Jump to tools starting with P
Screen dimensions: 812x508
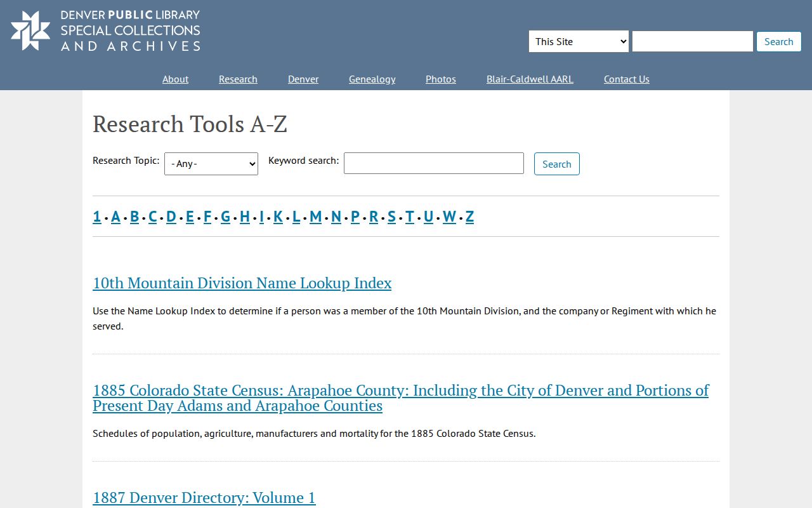[355, 217]
